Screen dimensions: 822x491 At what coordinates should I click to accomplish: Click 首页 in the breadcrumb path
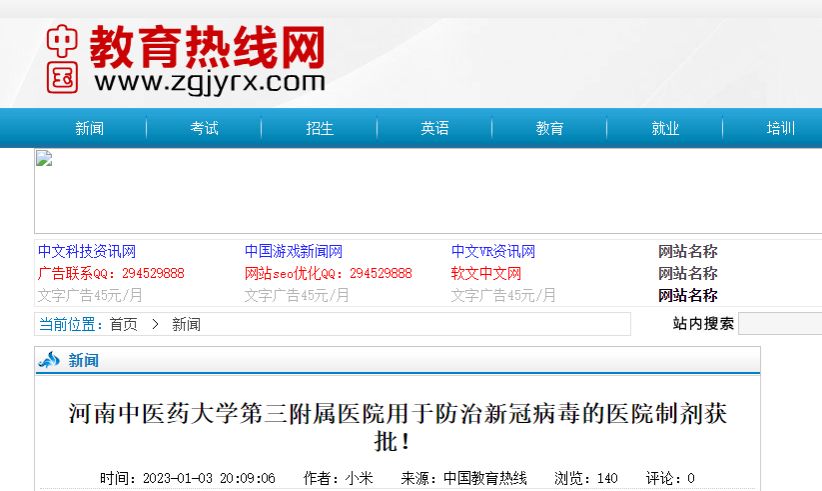tap(124, 324)
